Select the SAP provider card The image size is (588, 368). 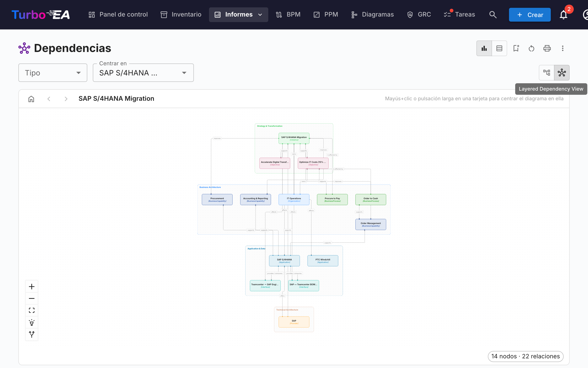tap(294, 322)
